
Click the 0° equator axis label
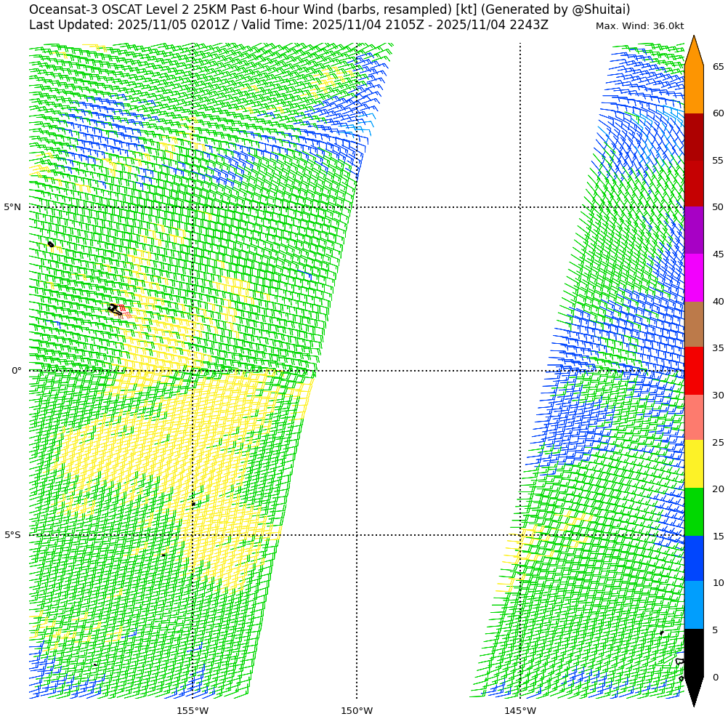(16, 371)
